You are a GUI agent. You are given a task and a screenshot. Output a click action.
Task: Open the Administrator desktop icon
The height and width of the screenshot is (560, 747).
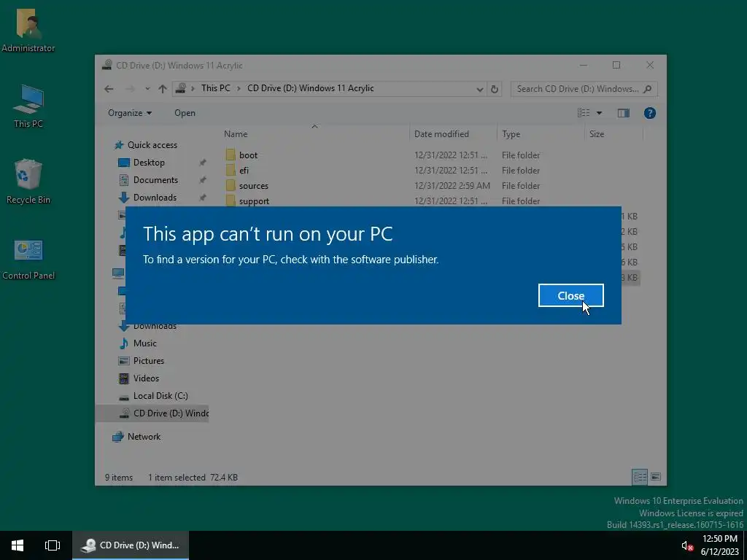click(28, 31)
